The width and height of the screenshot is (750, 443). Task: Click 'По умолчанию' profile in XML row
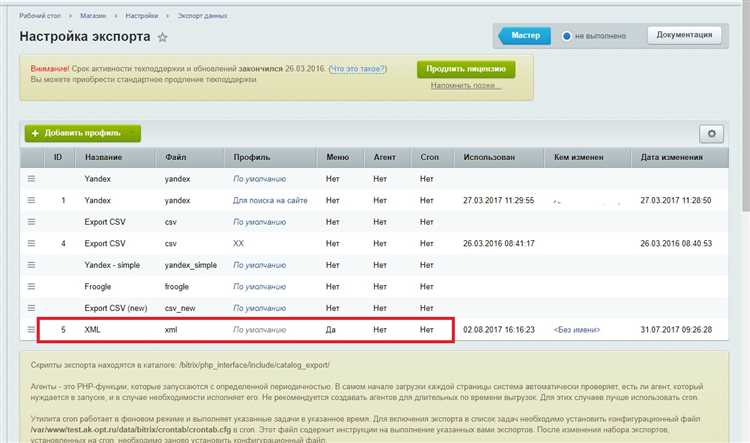(x=259, y=330)
